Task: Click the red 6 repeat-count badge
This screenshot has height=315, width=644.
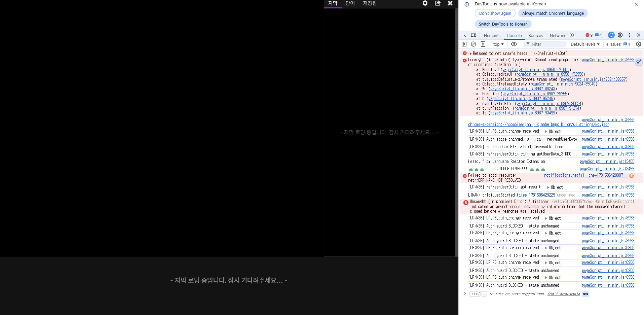Action: (466, 202)
